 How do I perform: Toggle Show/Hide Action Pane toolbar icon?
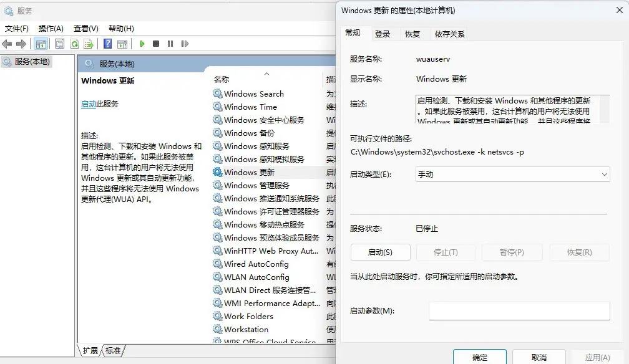click(122, 44)
